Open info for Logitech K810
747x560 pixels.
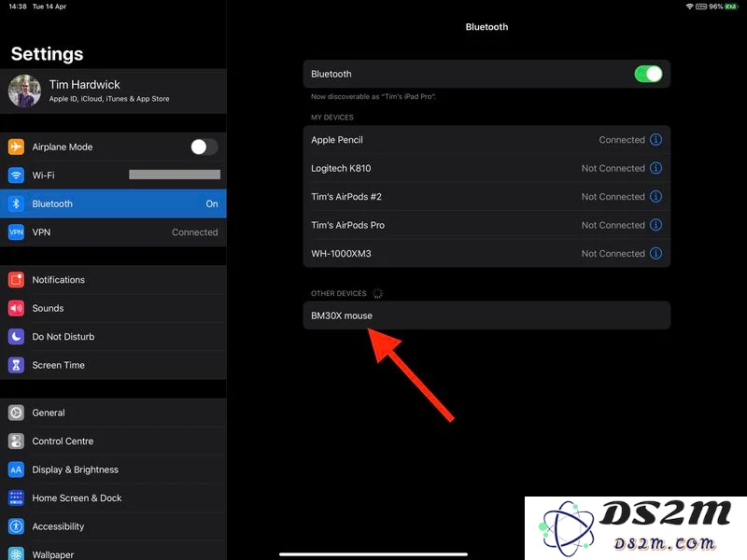656,168
